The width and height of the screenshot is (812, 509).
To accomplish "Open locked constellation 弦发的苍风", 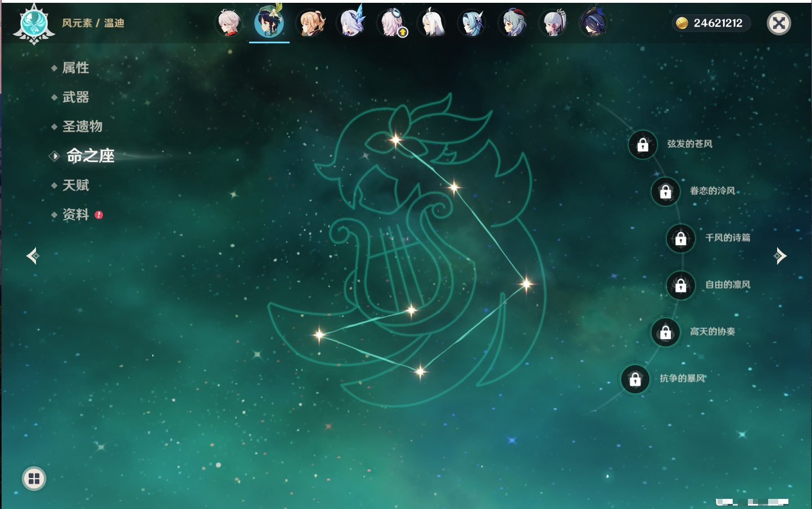I will (643, 145).
